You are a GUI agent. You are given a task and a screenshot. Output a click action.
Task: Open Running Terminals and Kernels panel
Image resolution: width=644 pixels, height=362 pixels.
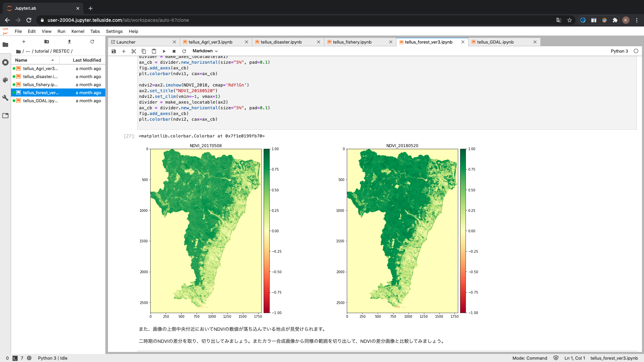(5, 62)
